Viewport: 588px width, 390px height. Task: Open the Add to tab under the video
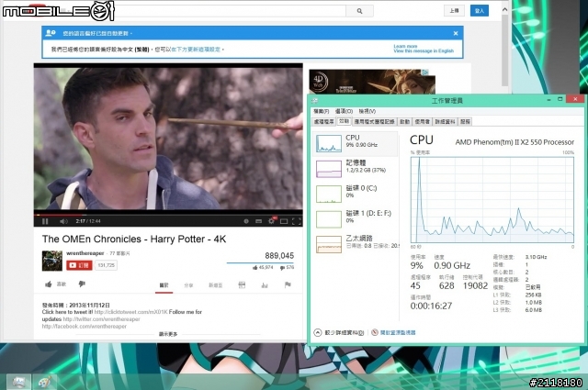pos(215,285)
